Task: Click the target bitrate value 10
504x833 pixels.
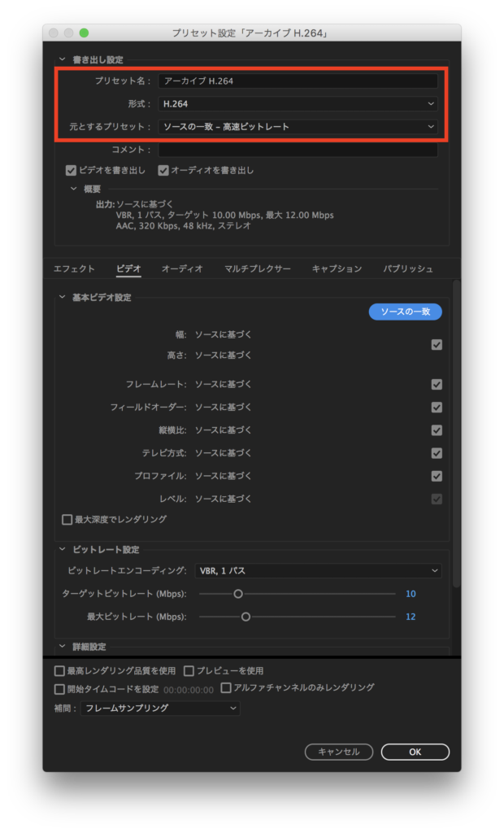Action: point(411,594)
